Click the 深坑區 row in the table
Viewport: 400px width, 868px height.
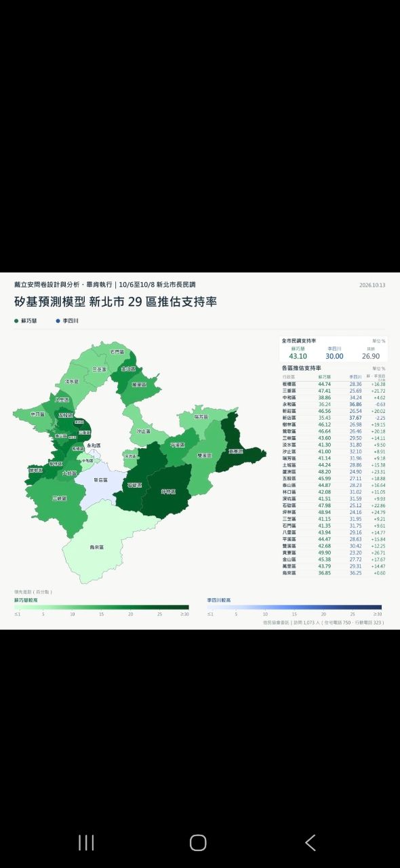[334, 498]
